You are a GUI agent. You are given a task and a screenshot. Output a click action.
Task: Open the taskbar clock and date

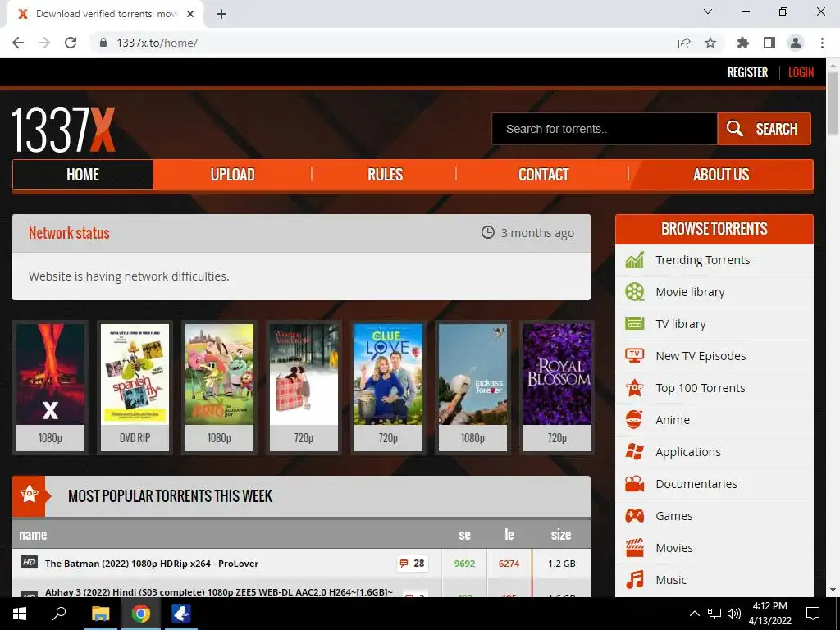click(769, 614)
